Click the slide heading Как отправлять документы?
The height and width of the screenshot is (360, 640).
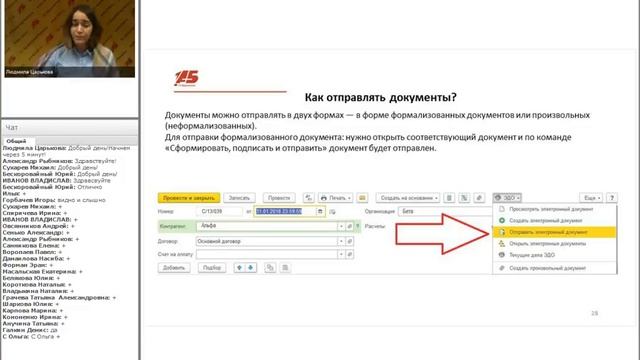(x=380, y=98)
